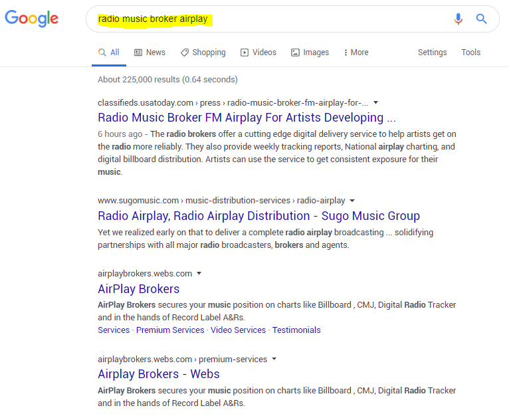This screenshot has width=509, height=420.
Task: Click the blue search magnifier button
Action: (x=481, y=19)
